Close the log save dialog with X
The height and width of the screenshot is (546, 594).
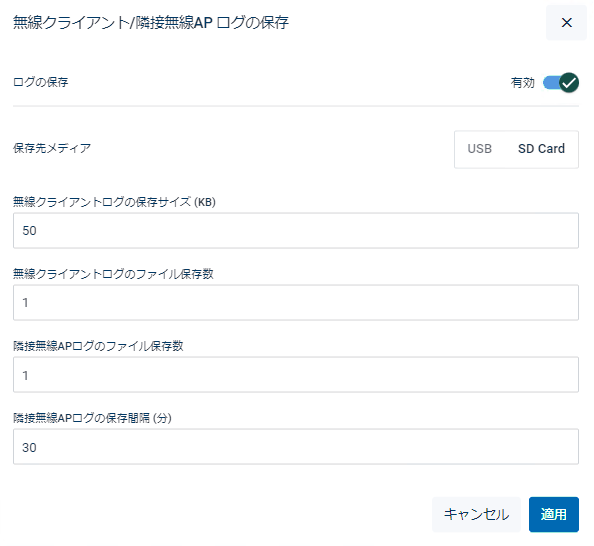pyautogui.click(x=566, y=23)
